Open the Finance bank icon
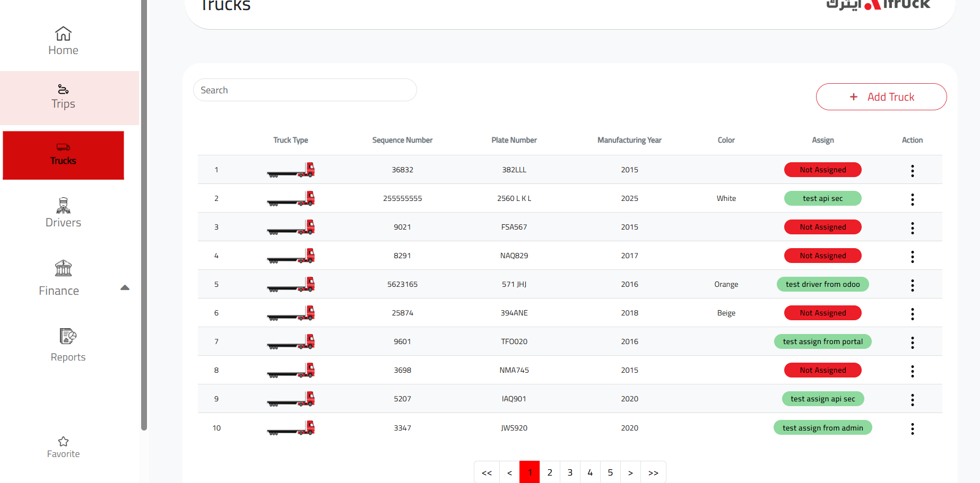This screenshot has width=980, height=483. 63,268
